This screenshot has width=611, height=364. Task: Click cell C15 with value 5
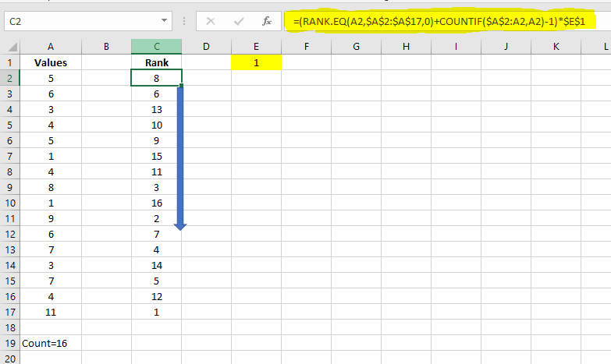(157, 281)
